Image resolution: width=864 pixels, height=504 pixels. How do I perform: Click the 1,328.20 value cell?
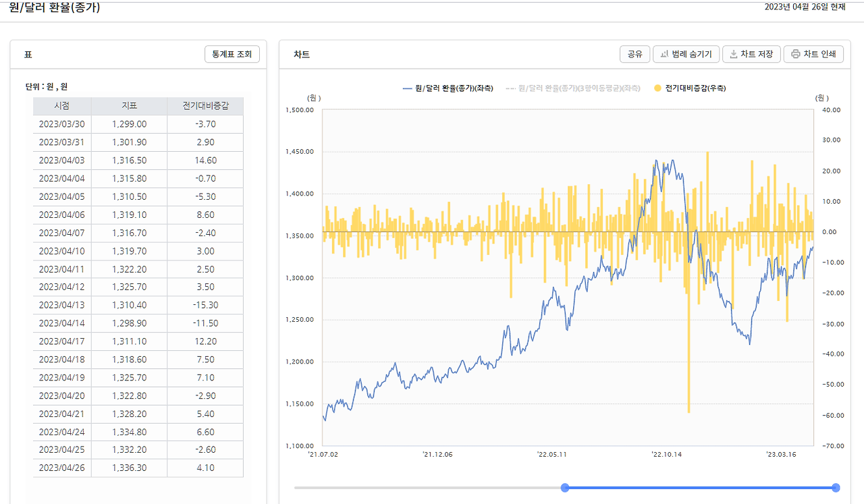(x=129, y=414)
